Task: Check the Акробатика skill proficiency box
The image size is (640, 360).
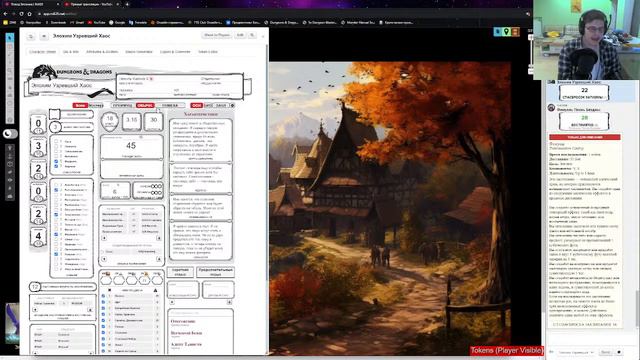Action: coord(56,185)
